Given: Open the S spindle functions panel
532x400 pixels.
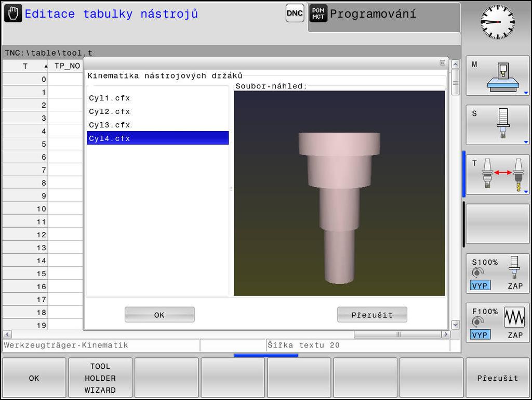Looking at the screenshot, I should click(x=497, y=125).
